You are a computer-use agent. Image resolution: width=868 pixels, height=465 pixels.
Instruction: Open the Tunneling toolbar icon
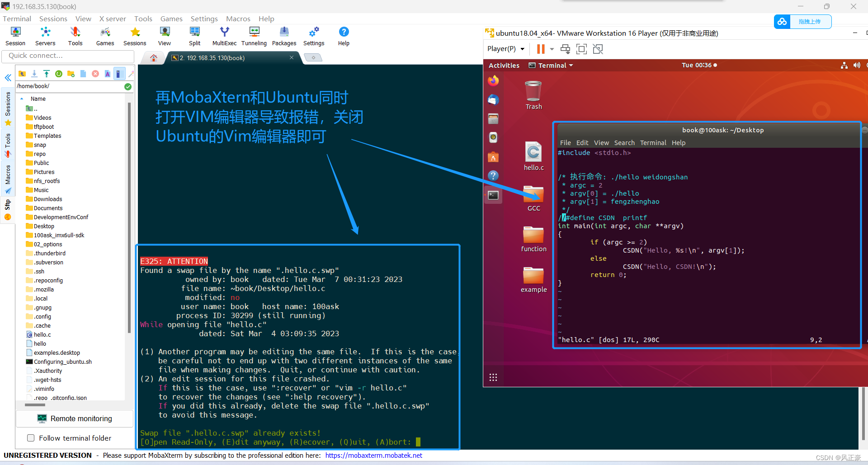click(254, 36)
